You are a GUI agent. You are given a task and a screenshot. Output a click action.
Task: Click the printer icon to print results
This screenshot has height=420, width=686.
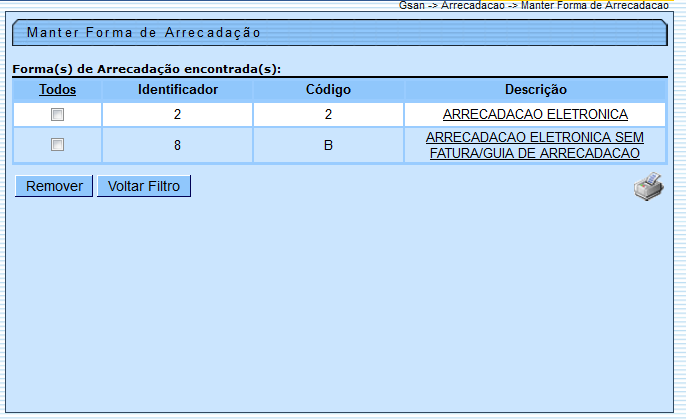(649, 186)
